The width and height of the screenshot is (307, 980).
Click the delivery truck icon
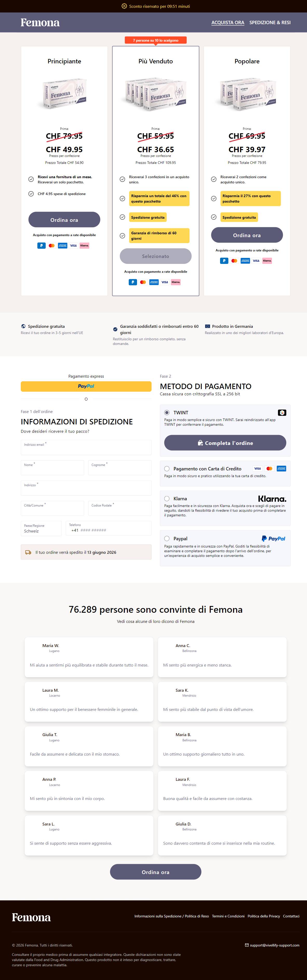(x=28, y=552)
